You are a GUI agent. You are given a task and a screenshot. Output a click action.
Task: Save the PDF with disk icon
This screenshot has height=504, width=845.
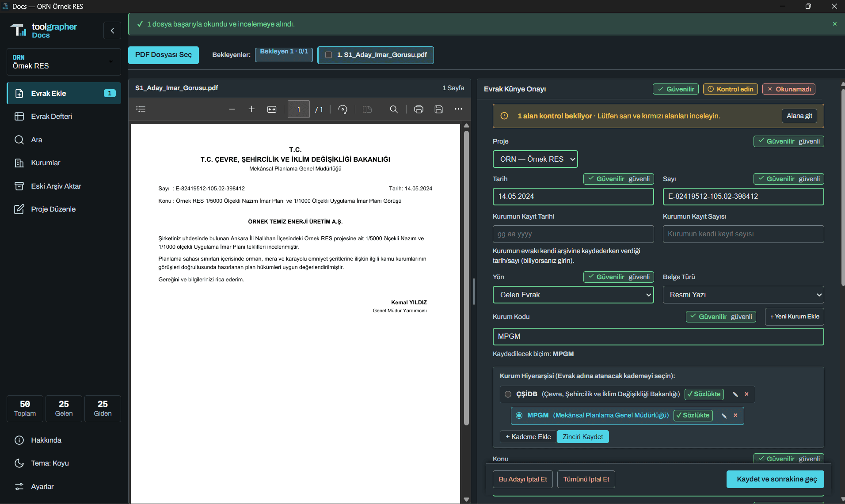438,109
